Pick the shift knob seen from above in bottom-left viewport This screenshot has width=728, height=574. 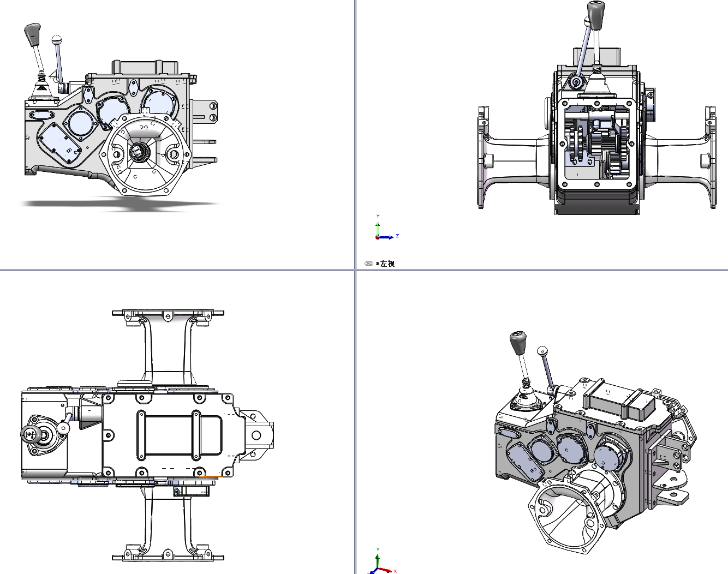pos(31,434)
